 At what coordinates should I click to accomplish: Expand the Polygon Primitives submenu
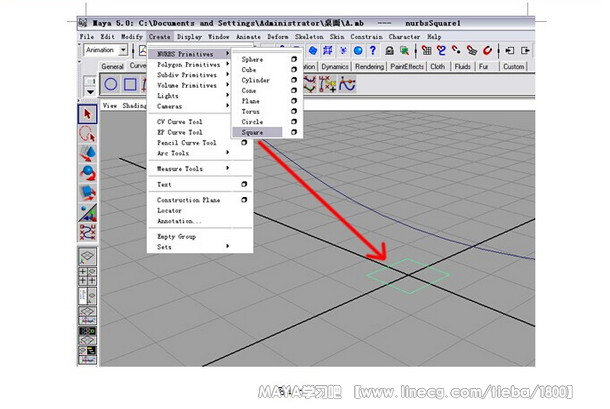pyautogui.click(x=192, y=64)
